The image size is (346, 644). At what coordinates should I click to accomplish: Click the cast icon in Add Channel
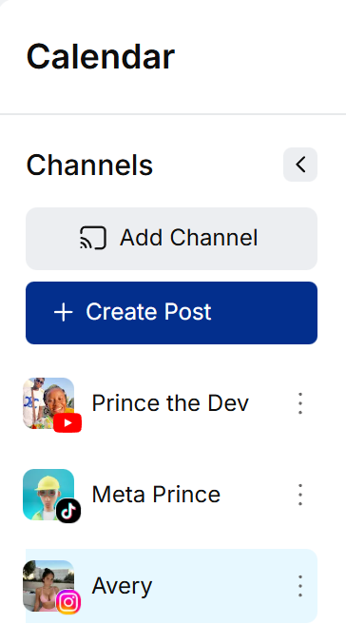93,238
